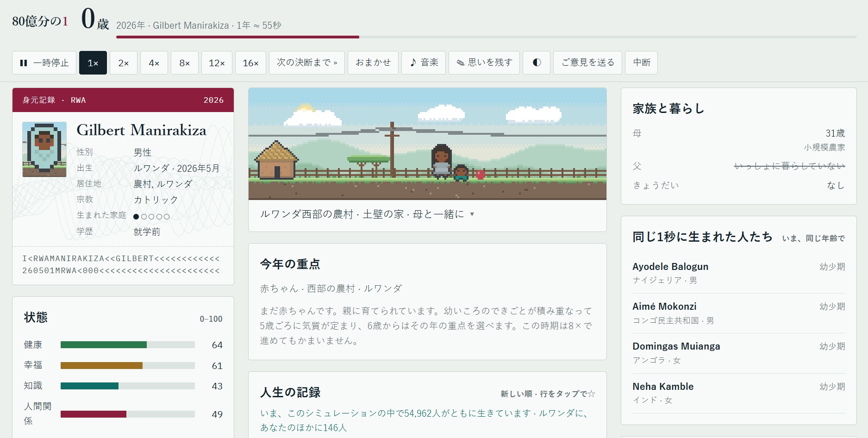Set playback speed to 1×
This screenshot has width=868, height=438.
93,63
